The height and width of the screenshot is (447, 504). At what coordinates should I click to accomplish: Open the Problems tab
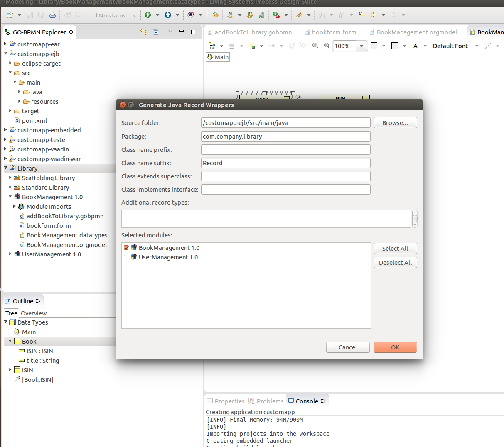tap(266, 401)
